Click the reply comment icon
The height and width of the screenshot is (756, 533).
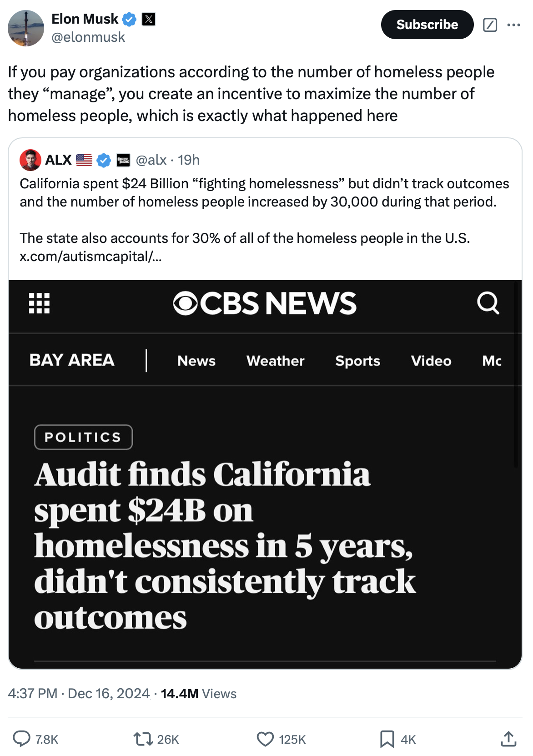21,739
